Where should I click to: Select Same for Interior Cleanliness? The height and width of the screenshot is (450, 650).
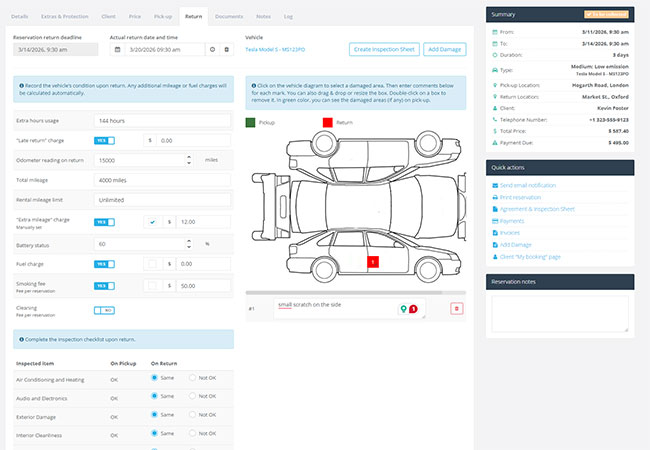[154, 433]
